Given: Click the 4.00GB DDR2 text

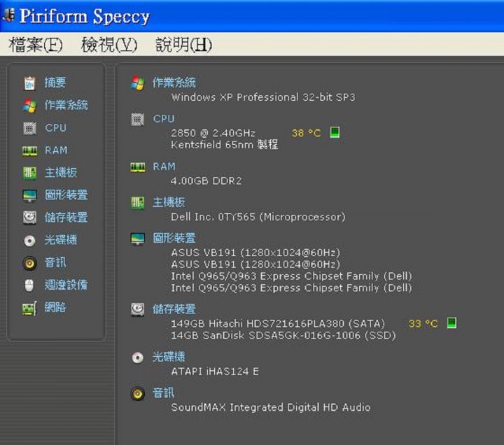Looking at the screenshot, I should tap(206, 181).
